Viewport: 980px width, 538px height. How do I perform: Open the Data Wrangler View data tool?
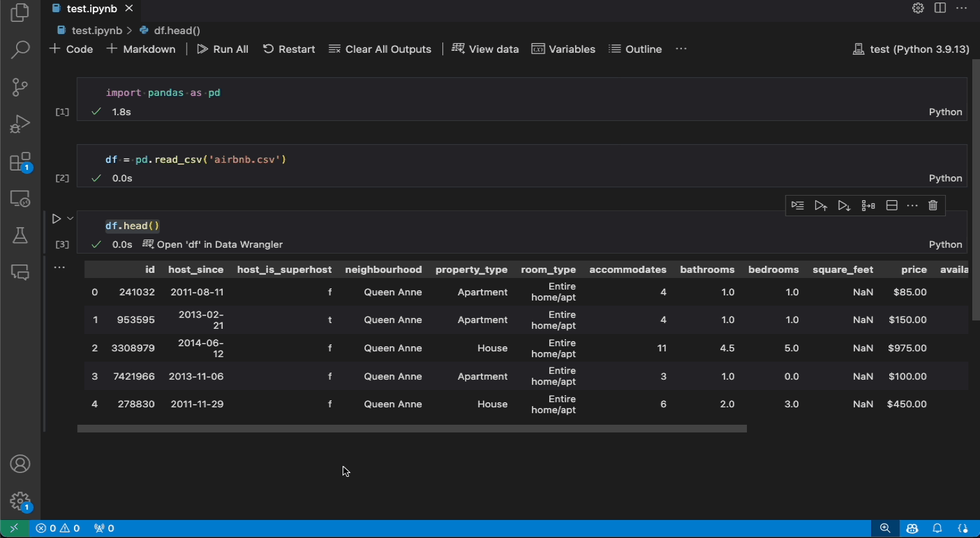(x=485, y=48)
